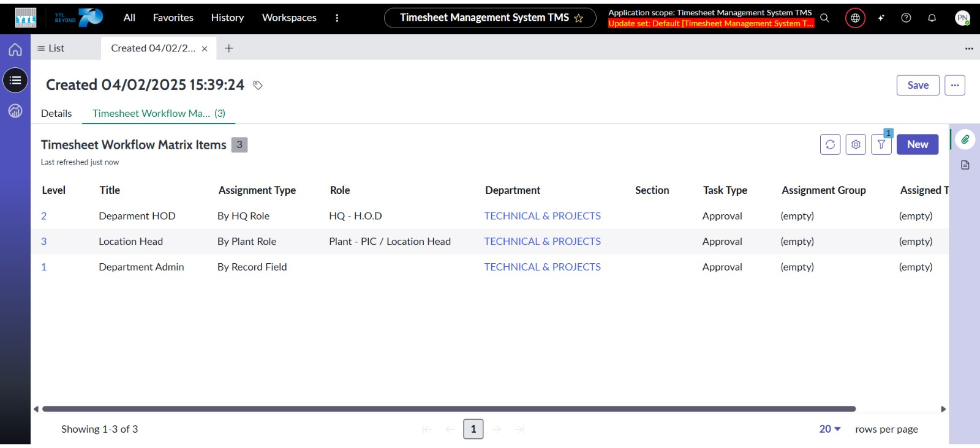Star the Timesheet Management System TMS favorite

pyautogui.click(x=578, y=18)
